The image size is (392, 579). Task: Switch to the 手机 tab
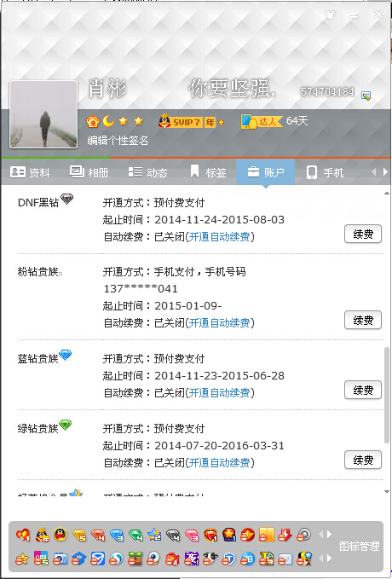pyautogui.click(x=325, y=172)
